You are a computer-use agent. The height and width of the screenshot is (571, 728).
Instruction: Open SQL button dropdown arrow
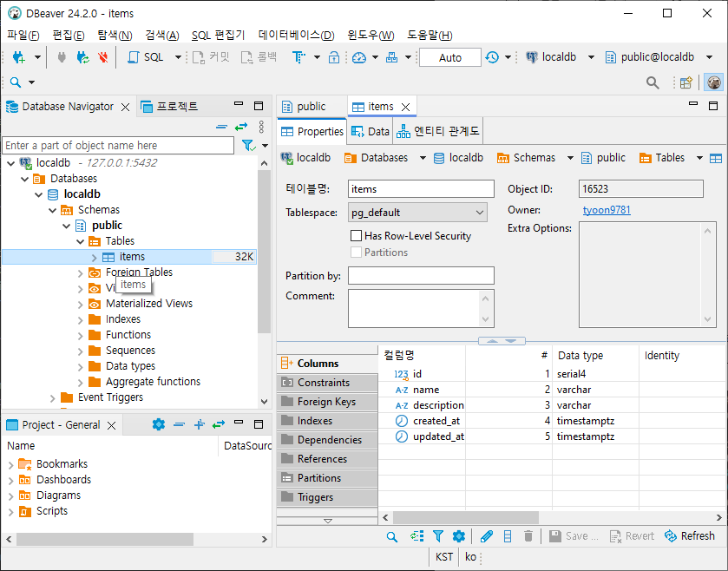[178, 57]
